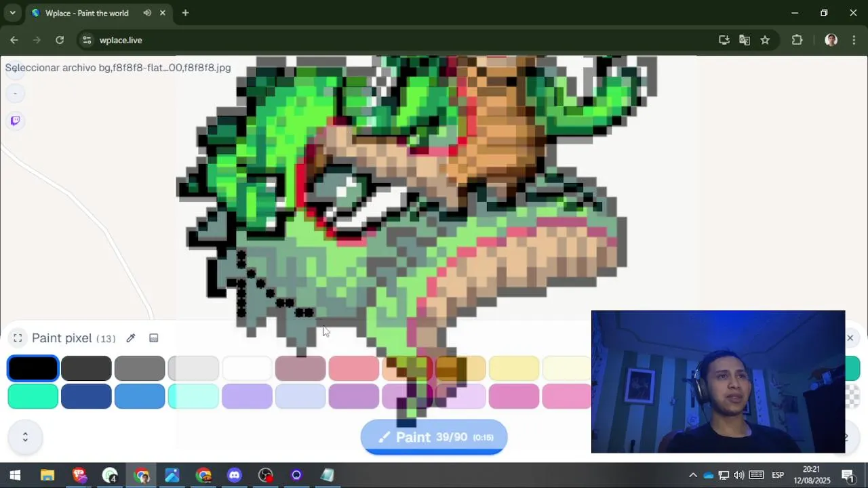Open the Chrome profile avatar
The height and width of the screenshot is (488, 868).
coord(831,40)
